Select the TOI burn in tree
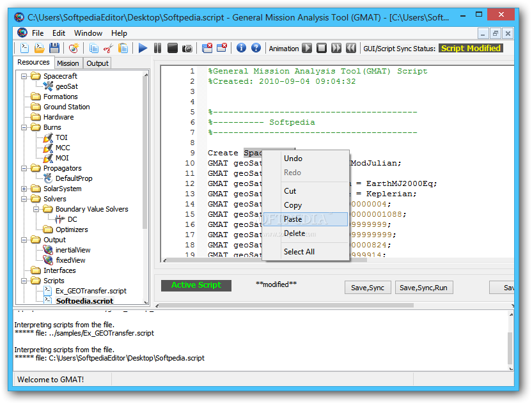Screen dimensions: 532x404 61,137
